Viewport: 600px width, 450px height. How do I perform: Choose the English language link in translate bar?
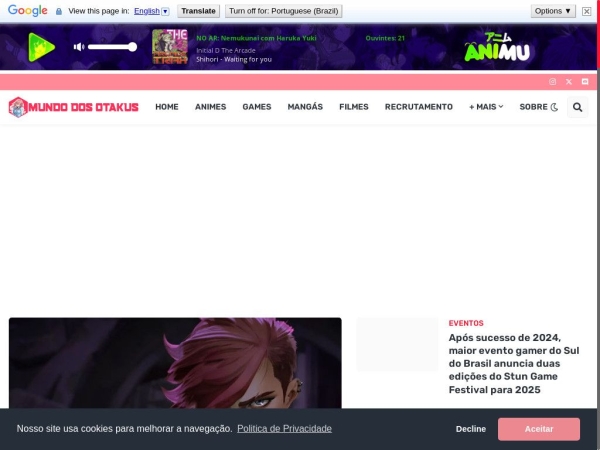[x=147, y=11]
